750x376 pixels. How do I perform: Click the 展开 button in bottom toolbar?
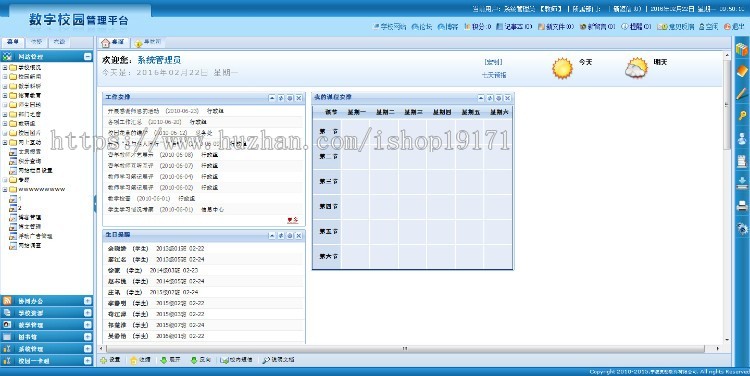(x=170, y=360)
